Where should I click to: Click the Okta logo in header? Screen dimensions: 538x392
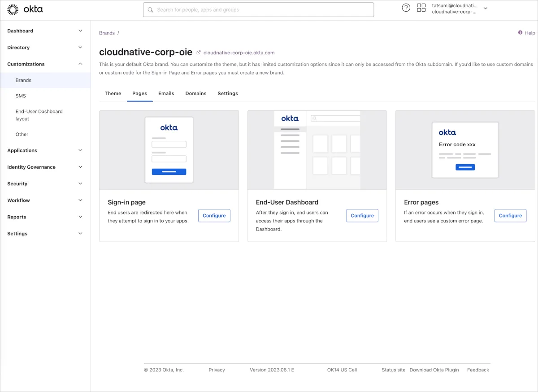25,9
